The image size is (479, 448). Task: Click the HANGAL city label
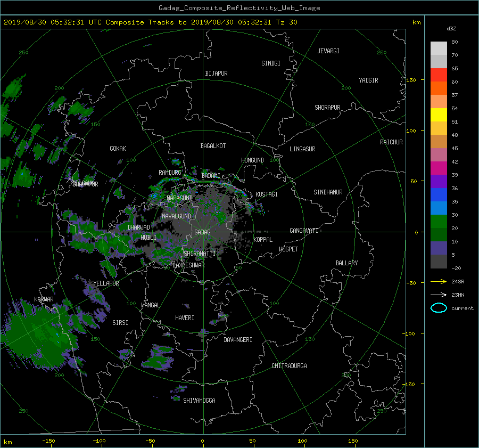[150, 305]
